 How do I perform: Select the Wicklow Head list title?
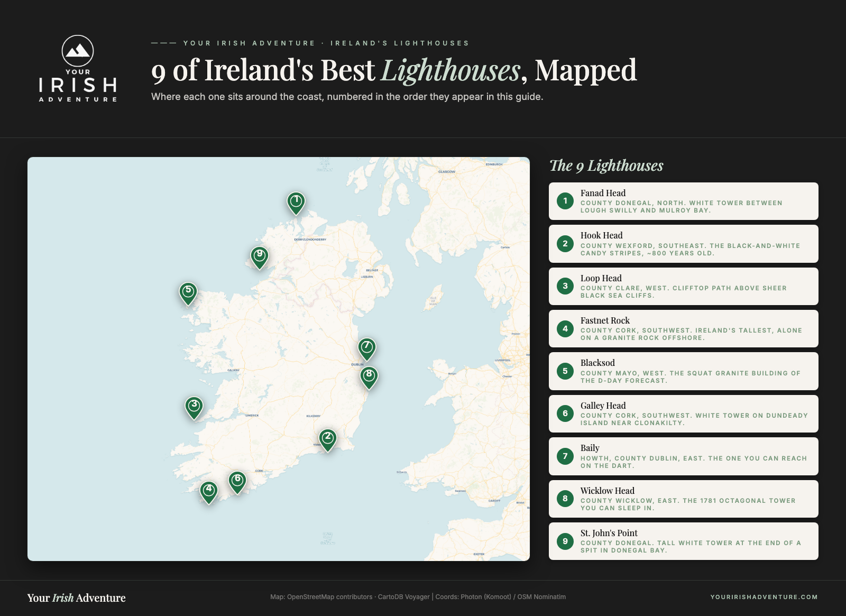point(607,491)
